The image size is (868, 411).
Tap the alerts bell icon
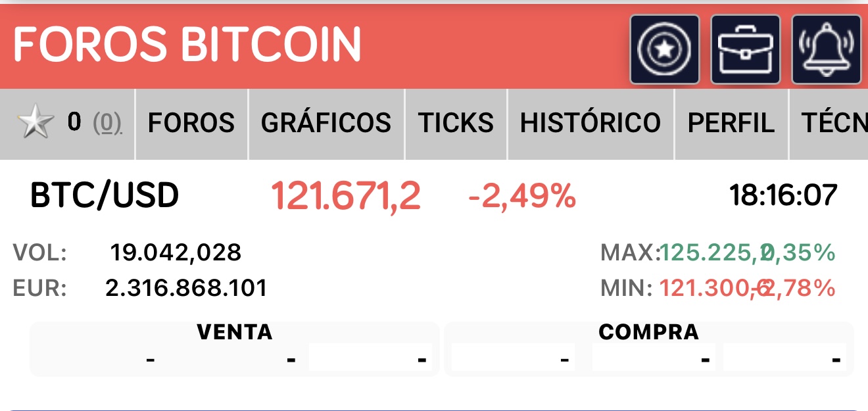point(827,49)
